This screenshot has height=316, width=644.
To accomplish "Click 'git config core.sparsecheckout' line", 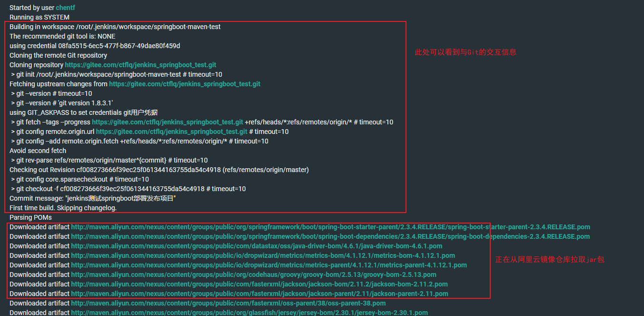I will coord(80,179).
